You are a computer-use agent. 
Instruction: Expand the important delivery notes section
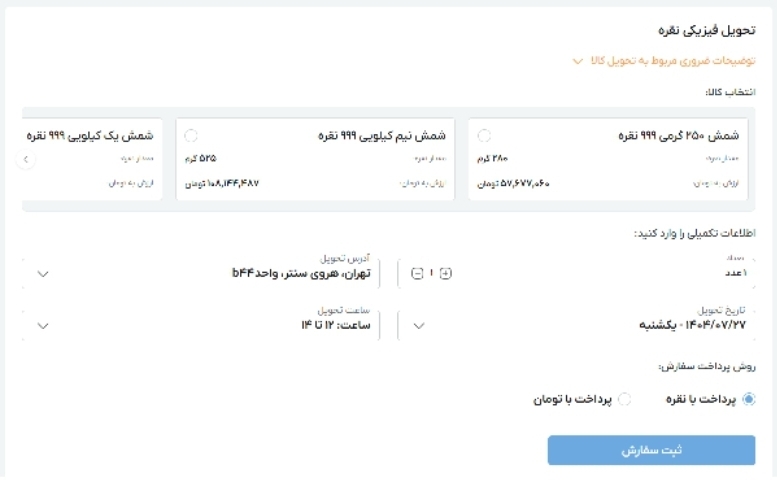pyautogui.click(x=577, y=61)
